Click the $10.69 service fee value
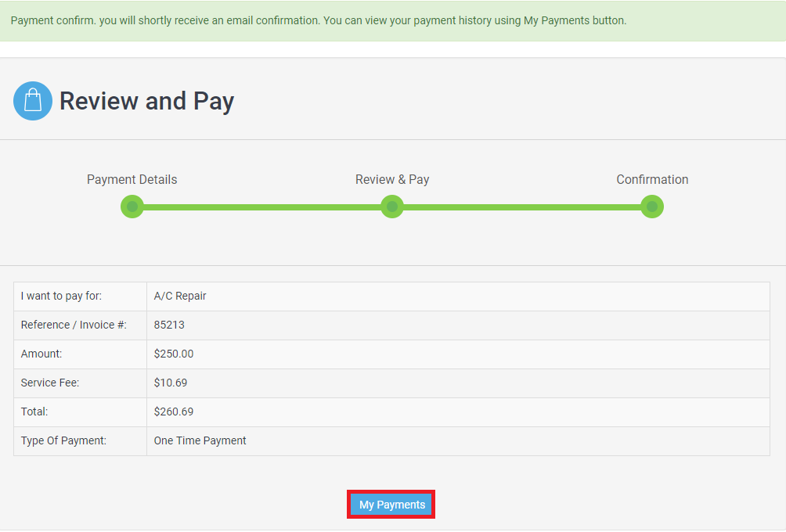This screenshot has width=786, height=532. point(171,383)
